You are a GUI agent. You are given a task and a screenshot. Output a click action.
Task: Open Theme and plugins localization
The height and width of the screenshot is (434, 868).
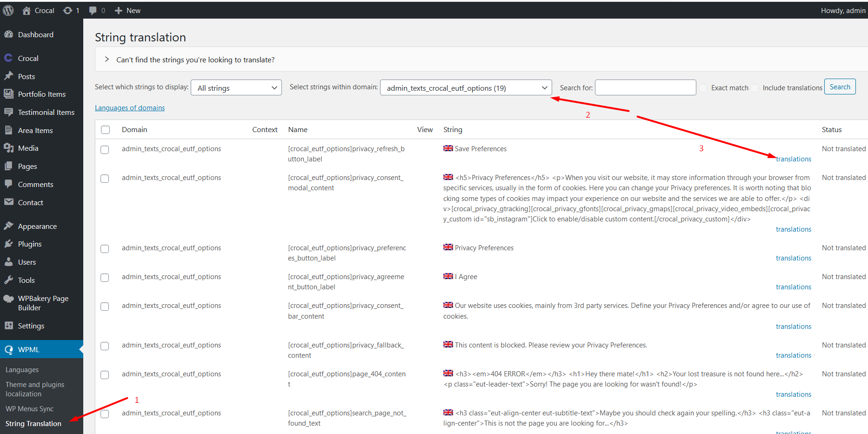click(35, 389)
